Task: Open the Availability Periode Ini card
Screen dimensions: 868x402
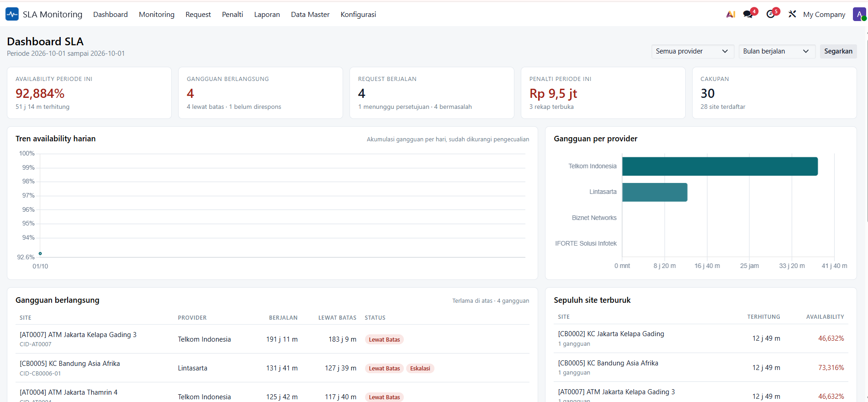Action: (x=89, y=93)
